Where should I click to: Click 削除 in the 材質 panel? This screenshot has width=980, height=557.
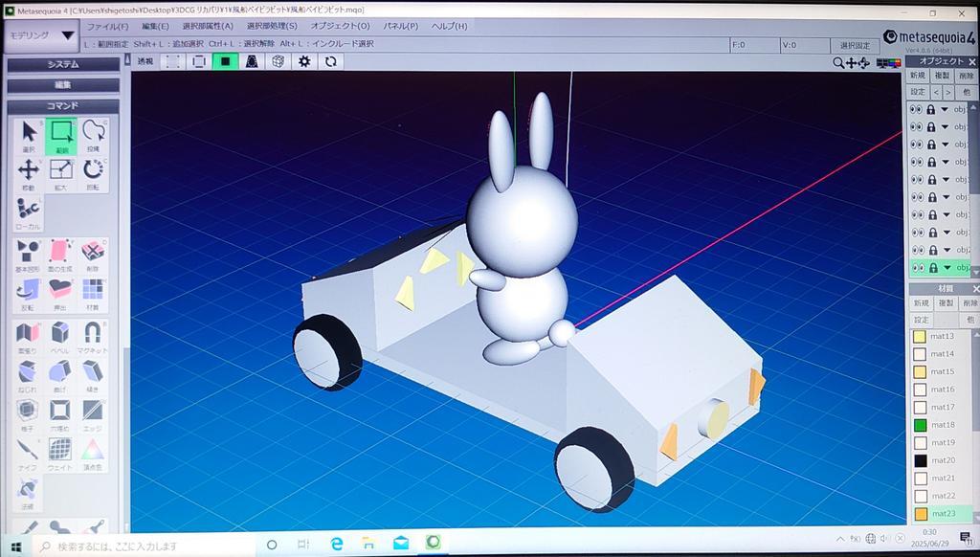[x=969, y=302]
